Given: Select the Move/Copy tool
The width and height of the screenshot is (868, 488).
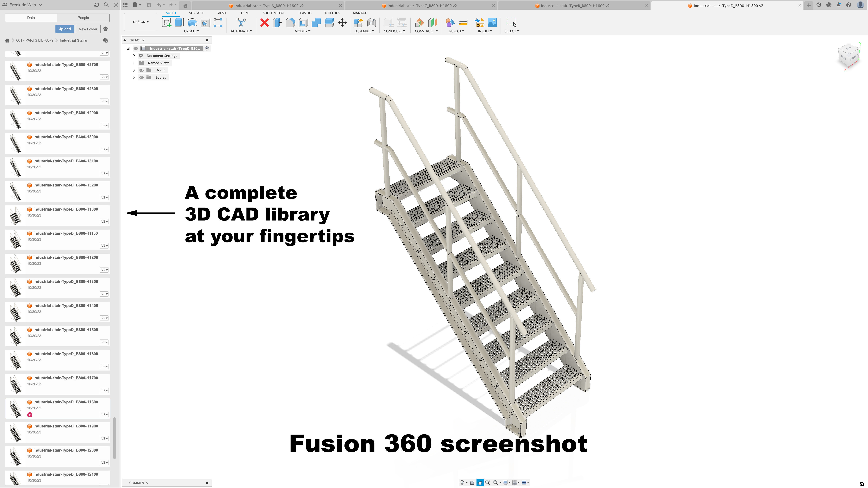Looking at the screenshot, I should tap(342, 23).
